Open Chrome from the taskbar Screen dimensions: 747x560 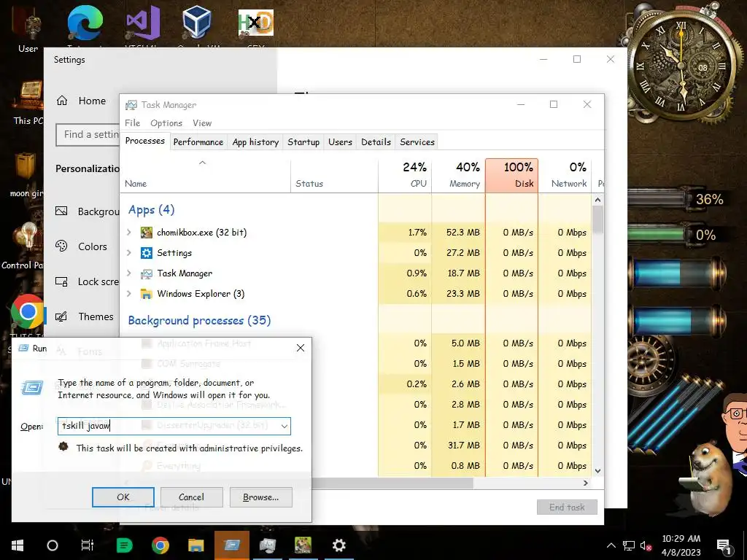click(160, 545)
